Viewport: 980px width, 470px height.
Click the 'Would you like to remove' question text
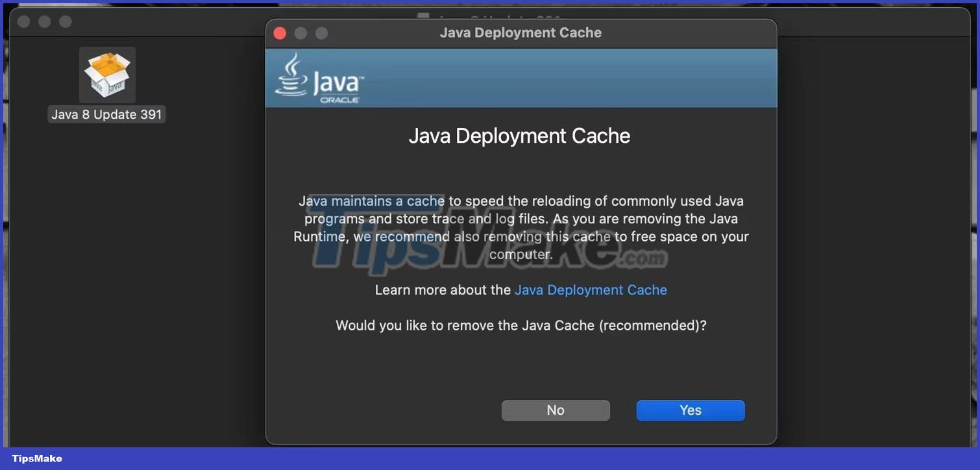tap(521, 325)
